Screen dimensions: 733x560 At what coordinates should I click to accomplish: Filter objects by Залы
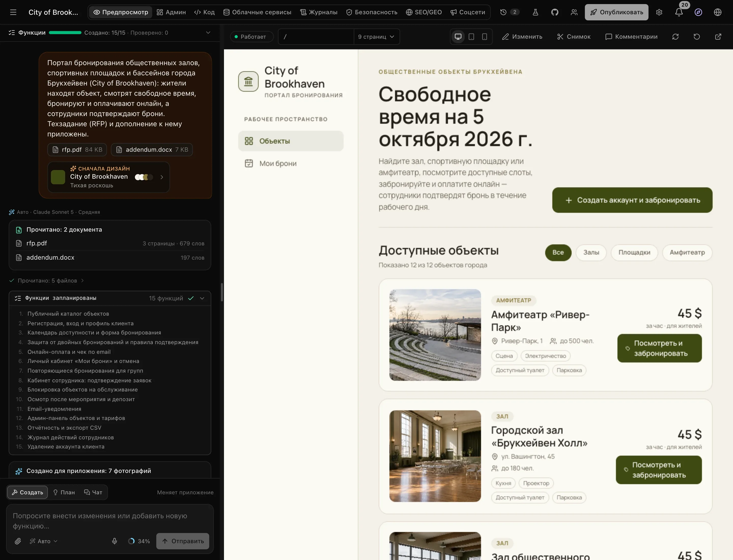click(591, 252)
